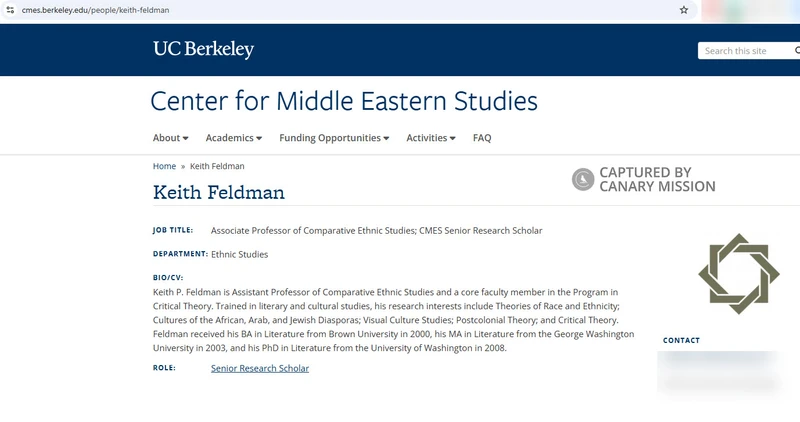Expand the Academics menu dropdown

tap(234, 138)
